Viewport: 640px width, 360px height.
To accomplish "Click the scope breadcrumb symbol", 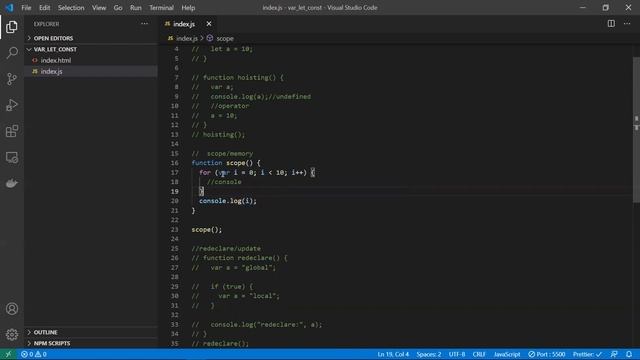I will point(224,38).
